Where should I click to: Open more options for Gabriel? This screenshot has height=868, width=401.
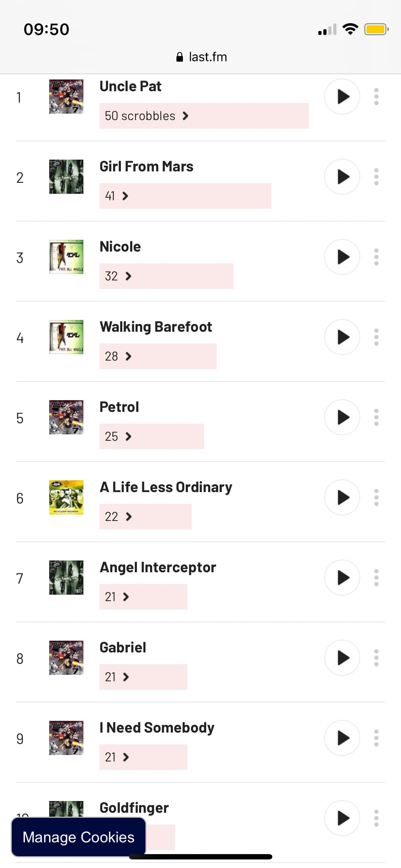tap(376, 658)
